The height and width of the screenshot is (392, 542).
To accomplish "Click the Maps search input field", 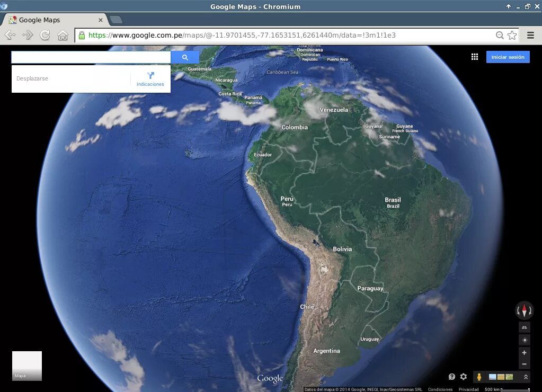I will coord(91,57).
